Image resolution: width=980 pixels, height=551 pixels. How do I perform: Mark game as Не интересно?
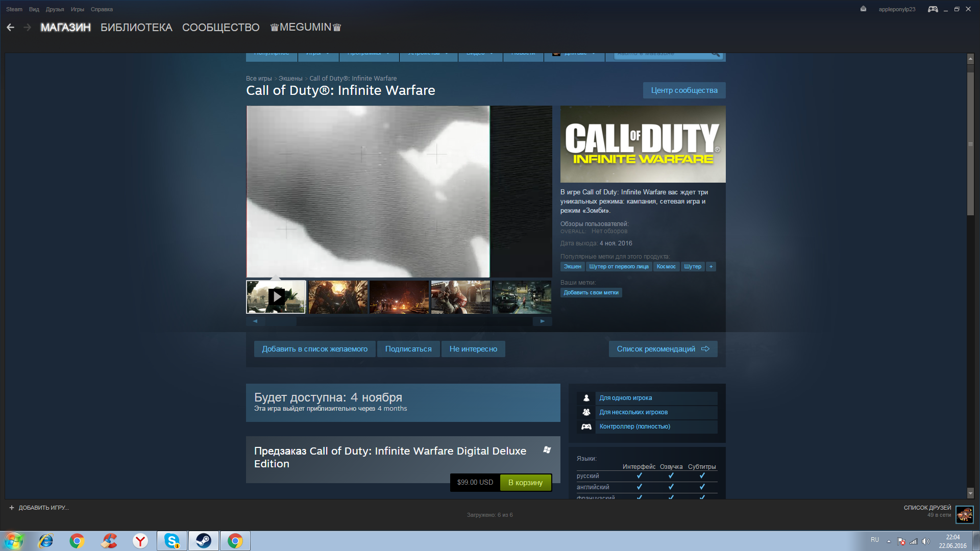click(473, 349)
